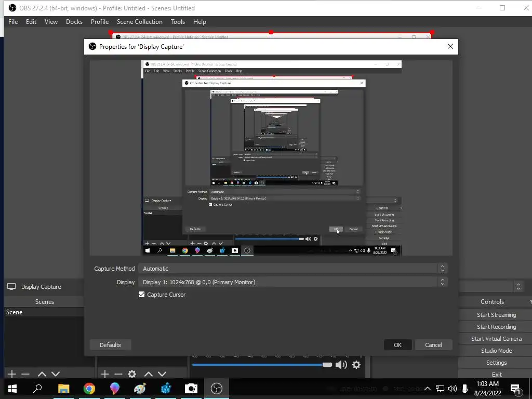Open the Edit menu
Image resolution: width=532 pixels, height=399 pixels.
coord(31,22)
